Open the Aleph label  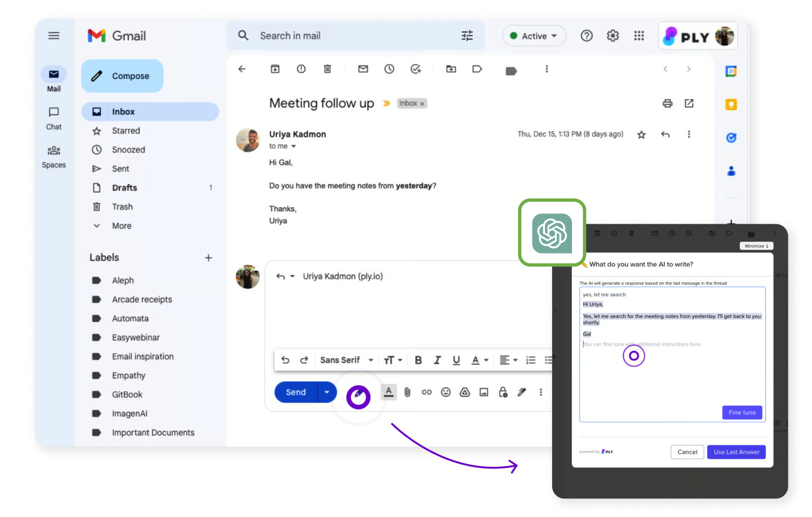pos(122,281)
